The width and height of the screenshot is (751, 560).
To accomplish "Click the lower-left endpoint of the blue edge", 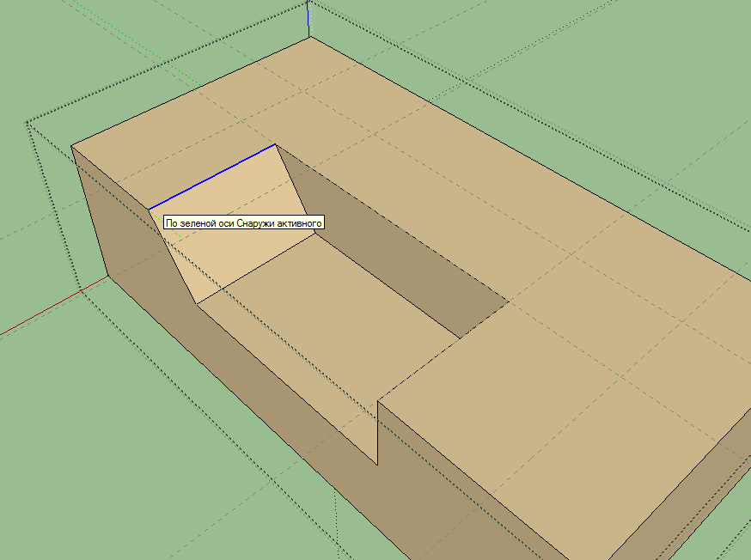I will [149, 209].
